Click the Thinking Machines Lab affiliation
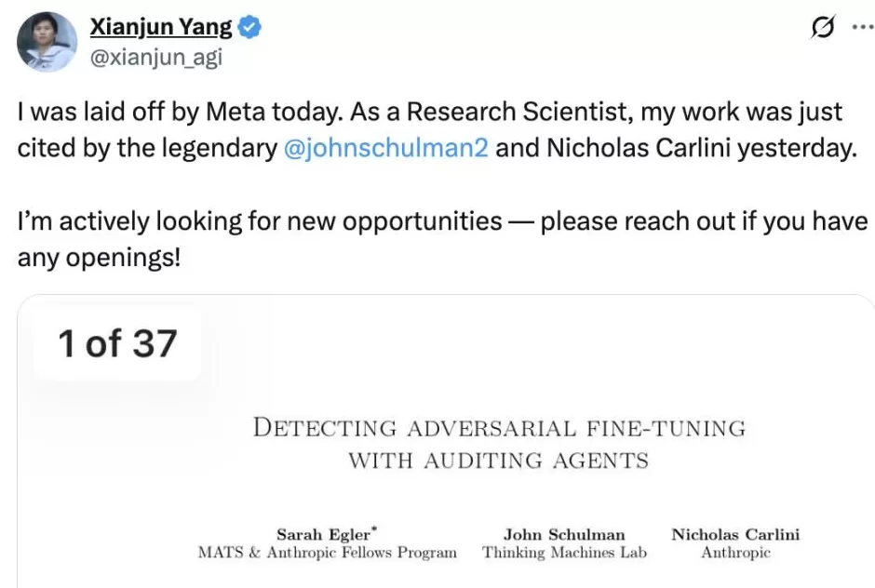 (564, 553)
